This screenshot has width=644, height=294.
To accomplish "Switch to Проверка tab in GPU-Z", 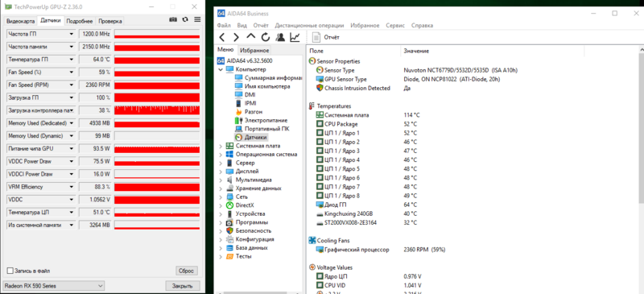I will pyautogui.click(x=110, y=21).
